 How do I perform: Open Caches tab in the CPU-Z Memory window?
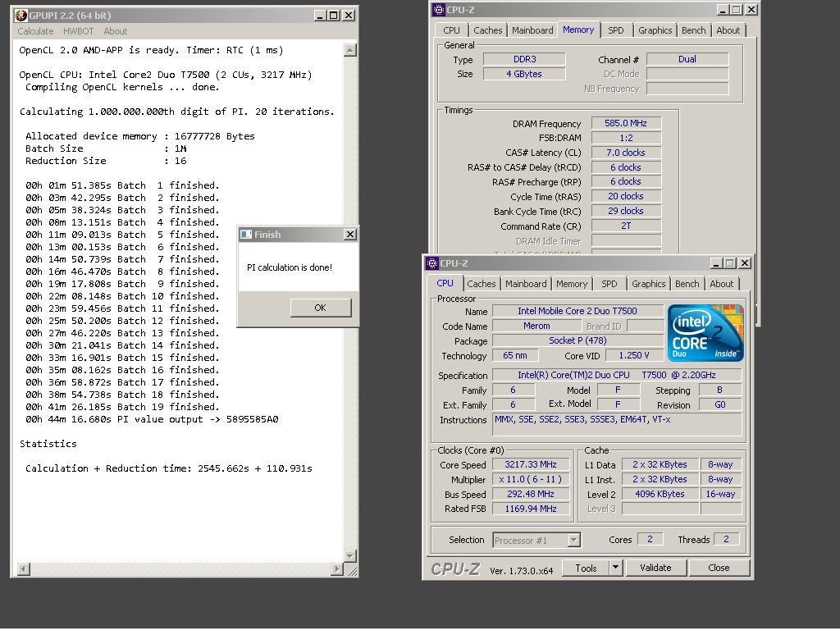click(x=487, y=30)
